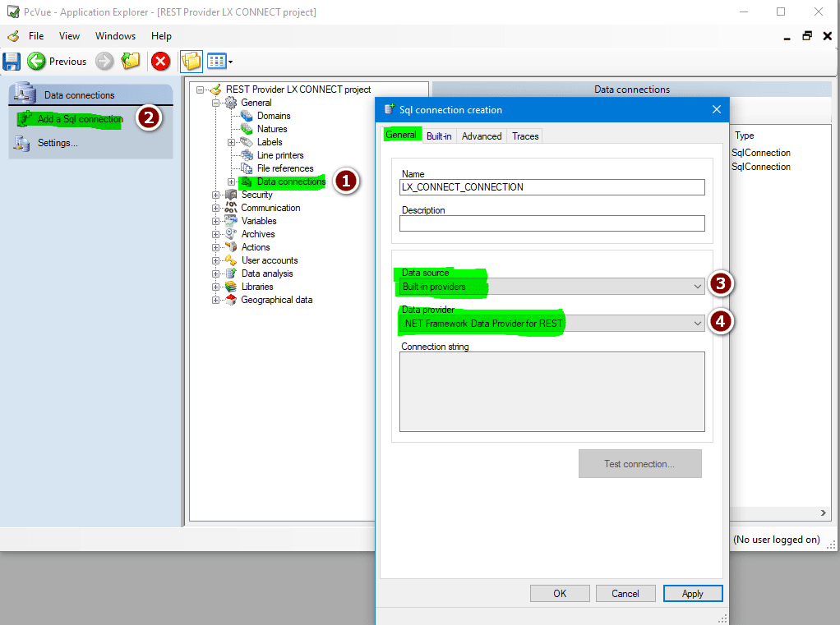The width and height of the screenshot is (840, 625).
Task: Click the Save floppy disk toolbar icon
Action: [12, 62]
